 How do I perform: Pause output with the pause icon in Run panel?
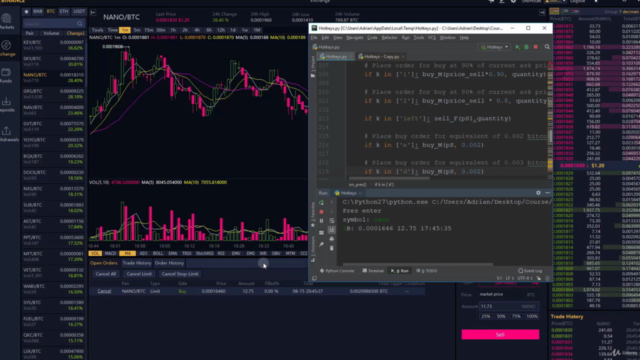tap(321, 221)
